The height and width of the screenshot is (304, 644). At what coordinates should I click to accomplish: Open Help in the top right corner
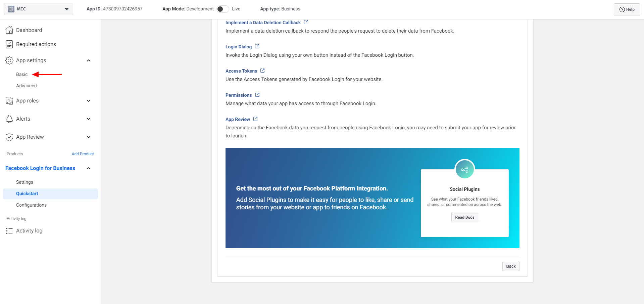coord(627,9)
